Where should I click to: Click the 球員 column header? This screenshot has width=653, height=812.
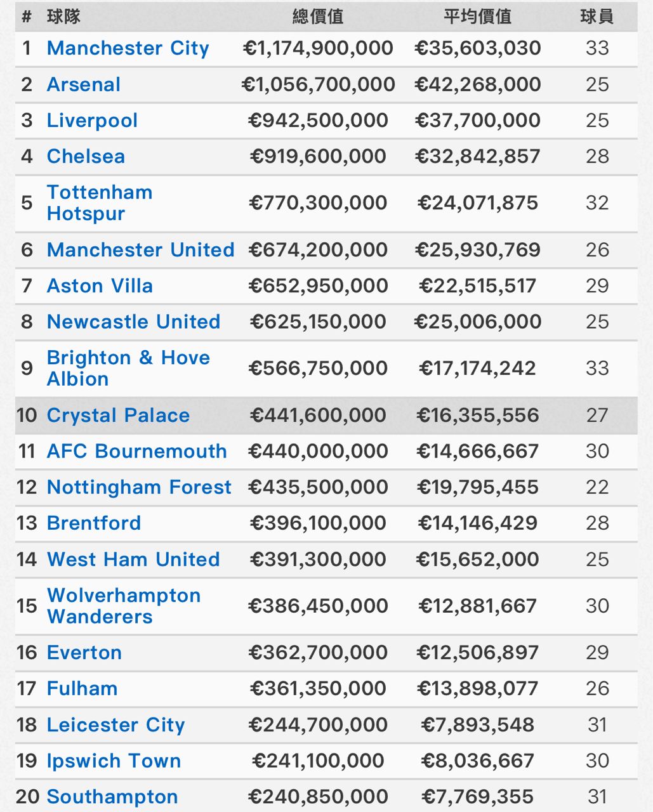pyautogui.click(x=597, y=16)
